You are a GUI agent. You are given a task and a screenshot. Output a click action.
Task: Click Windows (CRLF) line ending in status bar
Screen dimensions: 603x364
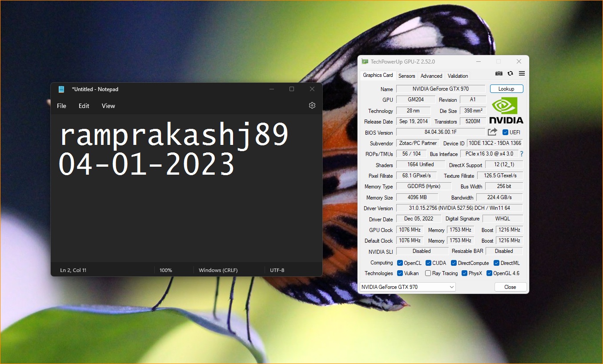(218, 270)
